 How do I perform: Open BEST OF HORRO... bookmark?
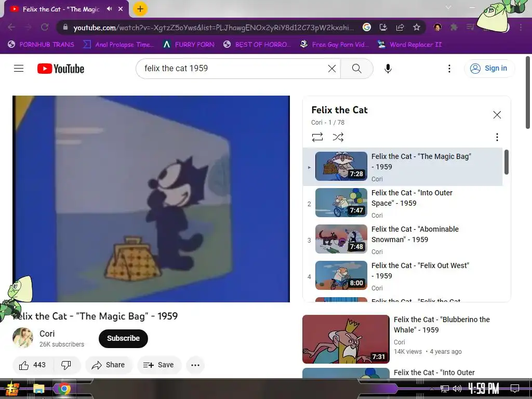click(257, 45)
